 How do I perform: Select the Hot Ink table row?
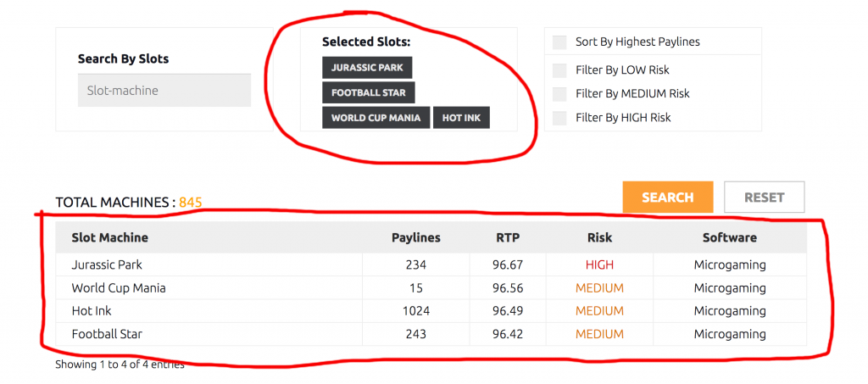(x=431, y=311)
